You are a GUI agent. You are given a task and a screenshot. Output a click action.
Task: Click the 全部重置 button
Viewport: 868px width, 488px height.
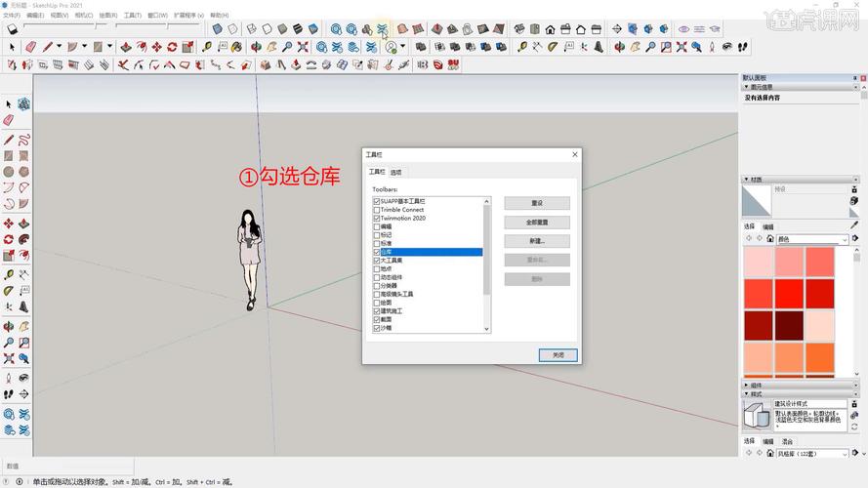click(x=537, y=223)
